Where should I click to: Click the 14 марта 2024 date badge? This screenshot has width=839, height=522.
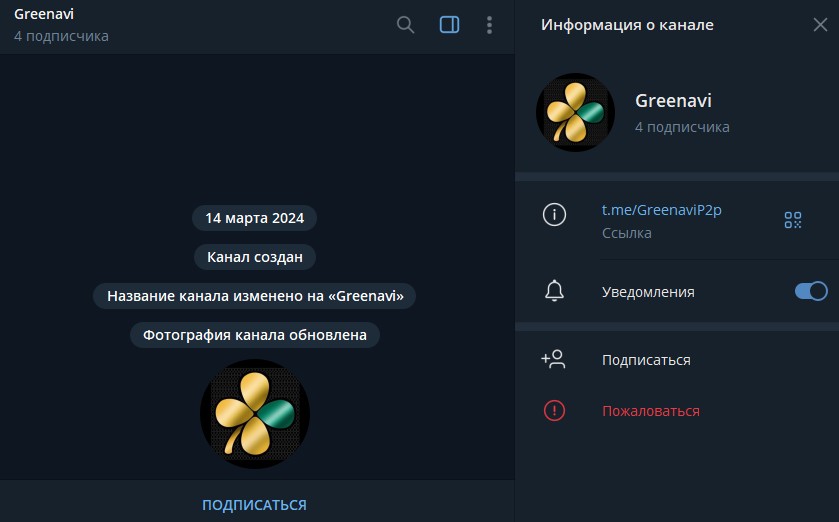pyautogui.click(x=255, y=218)
